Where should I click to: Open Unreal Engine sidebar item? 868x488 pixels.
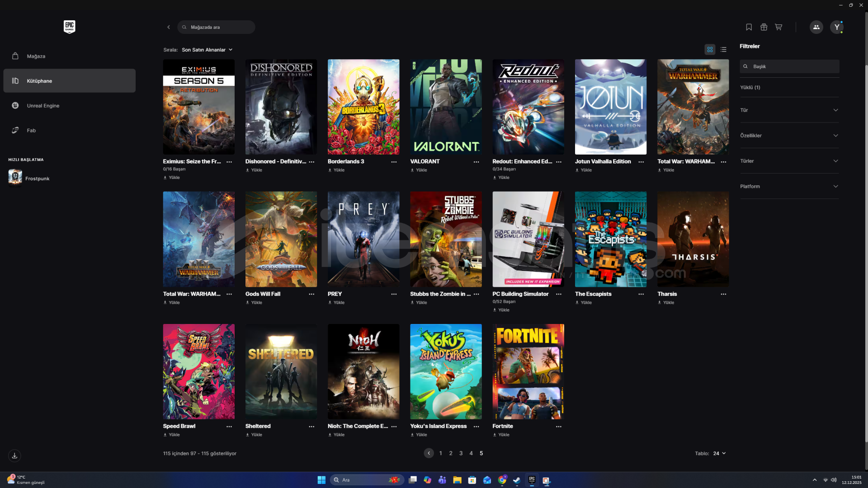point(43,106)
